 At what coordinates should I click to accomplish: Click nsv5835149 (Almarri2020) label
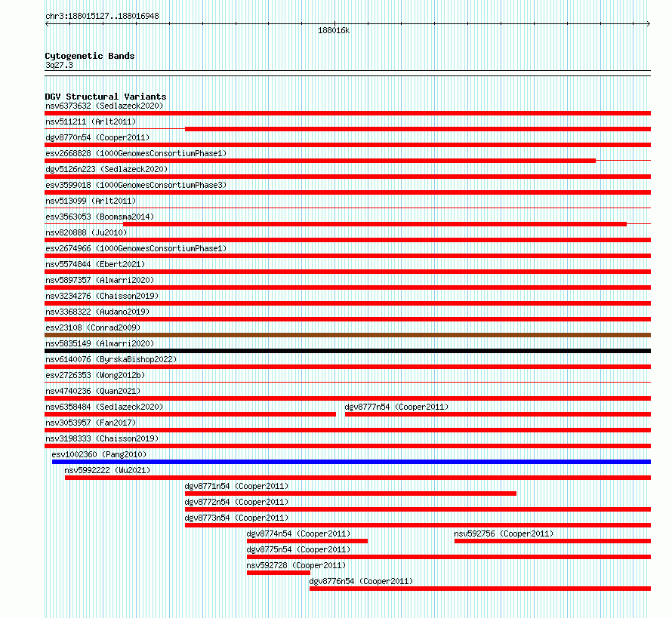100,343
